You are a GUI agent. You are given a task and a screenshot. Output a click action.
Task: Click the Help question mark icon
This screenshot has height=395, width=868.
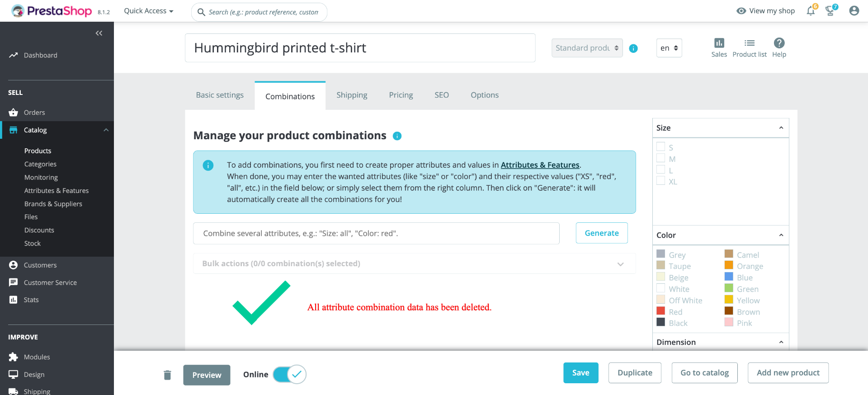(x=779, y=43)
